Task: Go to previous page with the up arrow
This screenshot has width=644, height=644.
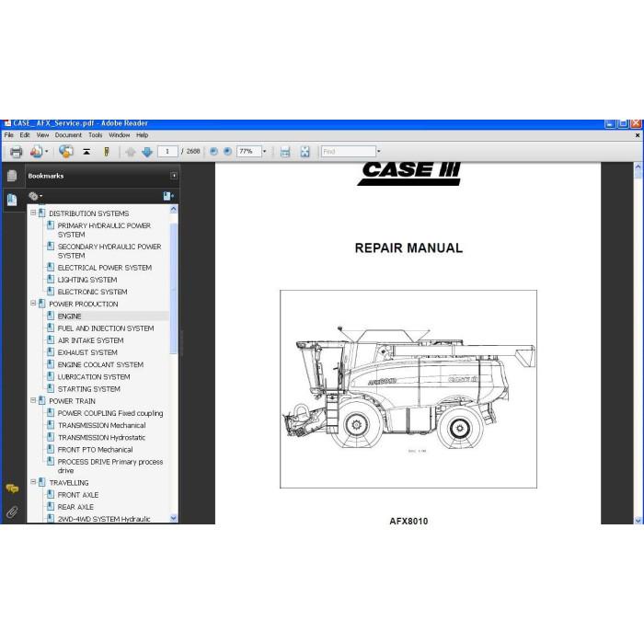Action: coord(131,152)
